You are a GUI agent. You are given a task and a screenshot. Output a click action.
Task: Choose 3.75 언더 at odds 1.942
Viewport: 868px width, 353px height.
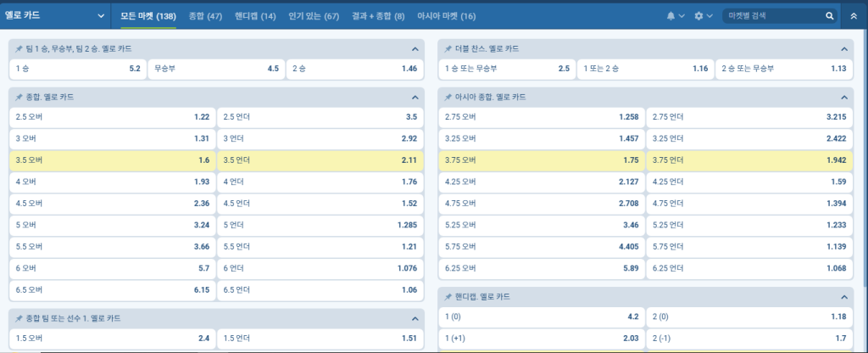point(748,160)
